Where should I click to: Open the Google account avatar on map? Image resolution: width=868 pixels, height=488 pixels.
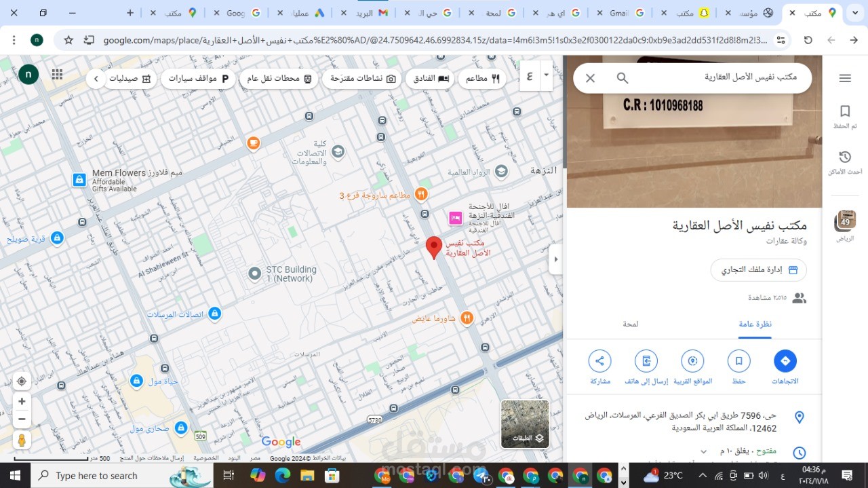coord(28,74)
